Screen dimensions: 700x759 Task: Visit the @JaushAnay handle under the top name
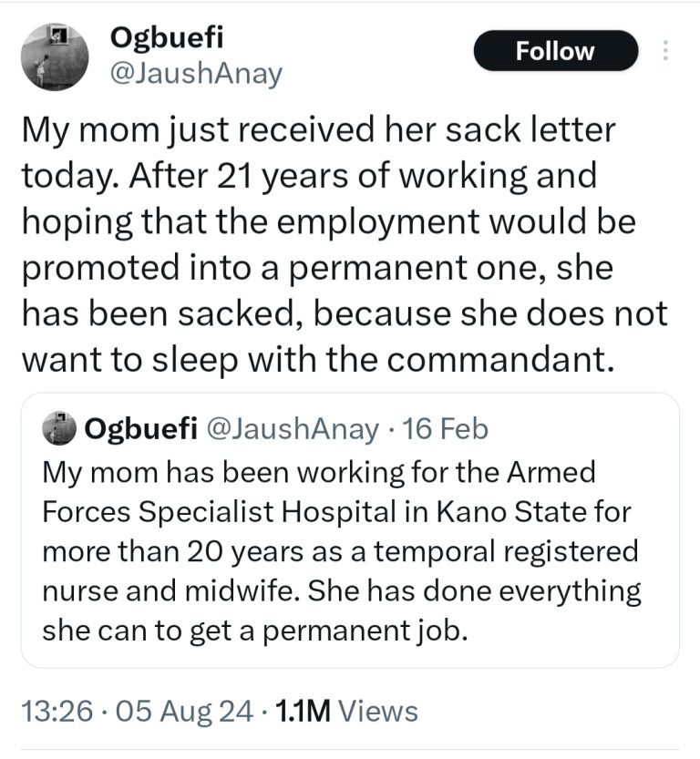pos(195,73)
